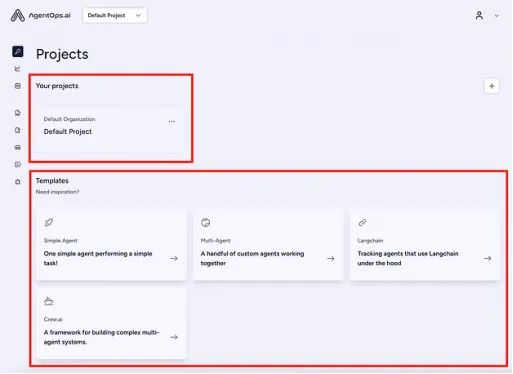Viewport: 513px width, 374px height.
Task: Click the Projects page title
Action: (62, 54)
